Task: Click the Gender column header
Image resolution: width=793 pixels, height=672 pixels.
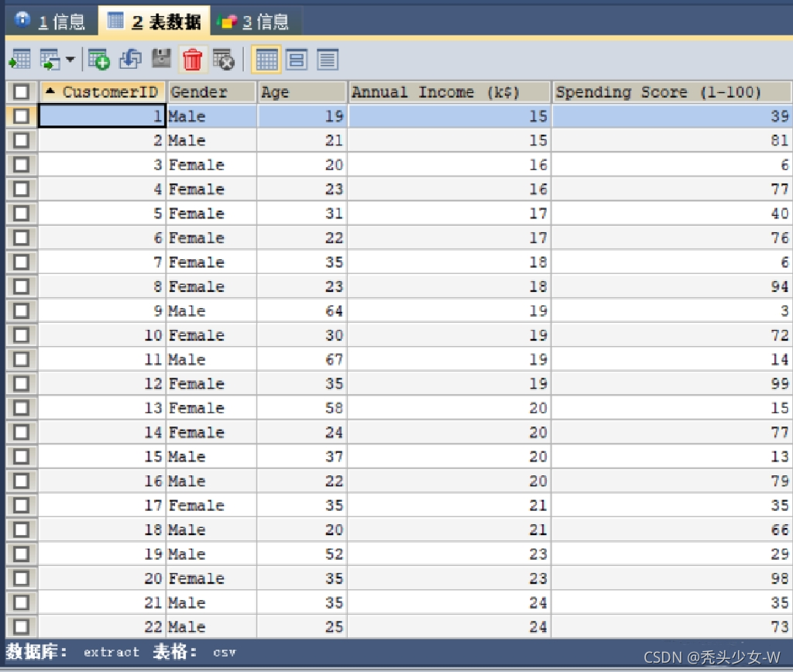Action: pos(212,92)
